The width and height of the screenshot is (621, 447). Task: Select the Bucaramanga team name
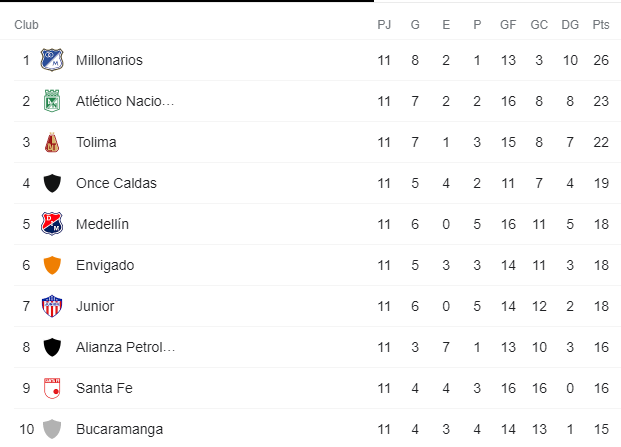click(119, 429)
